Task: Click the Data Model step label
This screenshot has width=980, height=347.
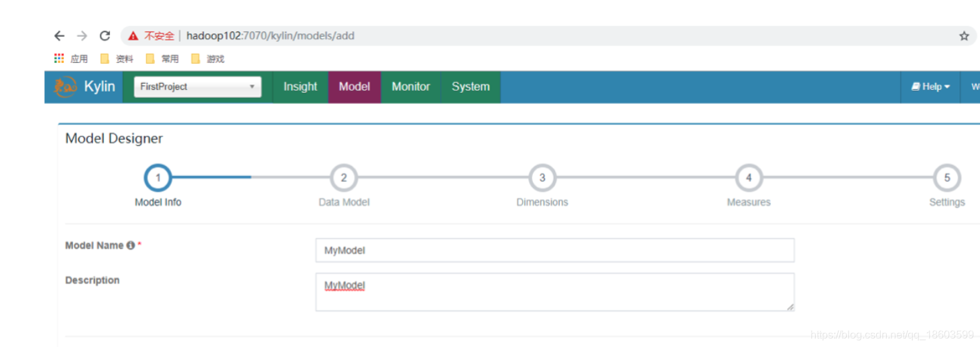Action: [344, 202]
